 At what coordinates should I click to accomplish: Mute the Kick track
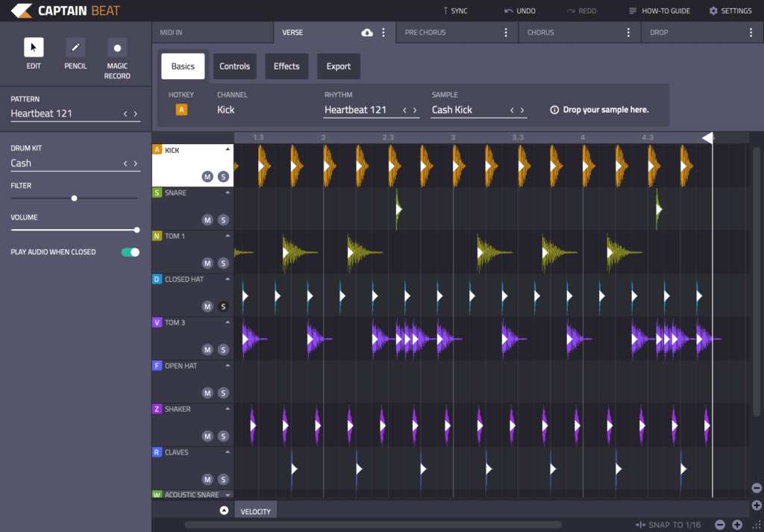coord(207,177)
